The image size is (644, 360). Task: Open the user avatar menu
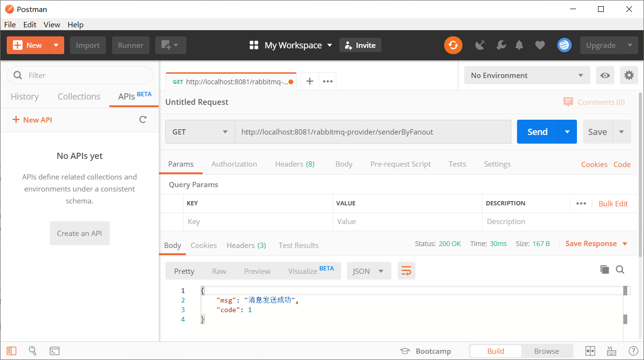564,45
